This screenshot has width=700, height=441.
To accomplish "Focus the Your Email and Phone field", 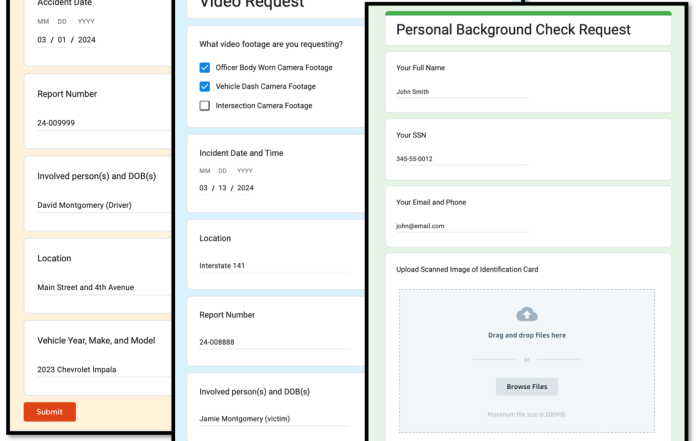I will (x=462, y=226).
